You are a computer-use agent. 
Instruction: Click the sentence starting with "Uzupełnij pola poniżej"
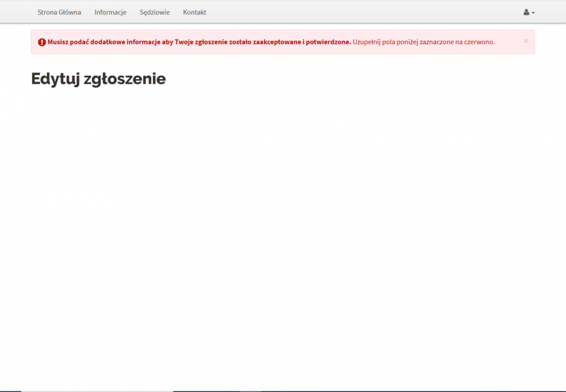pyautogui.click(x=423, y=42)
